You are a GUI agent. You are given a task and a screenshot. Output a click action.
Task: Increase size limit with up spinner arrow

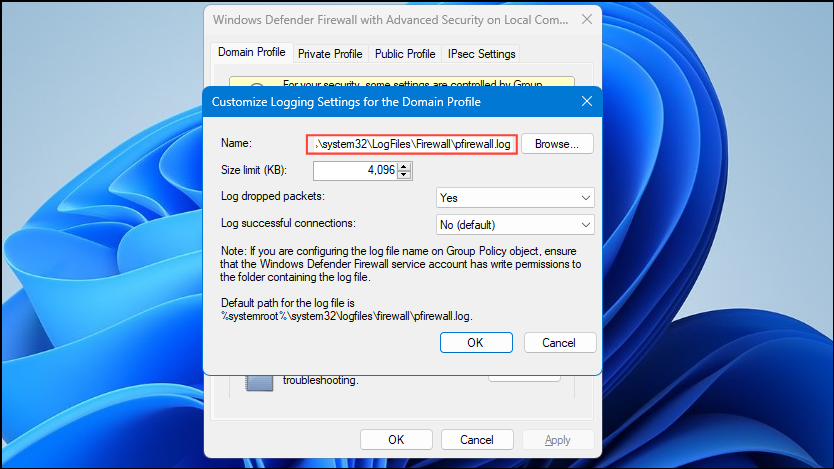[404, 166]
